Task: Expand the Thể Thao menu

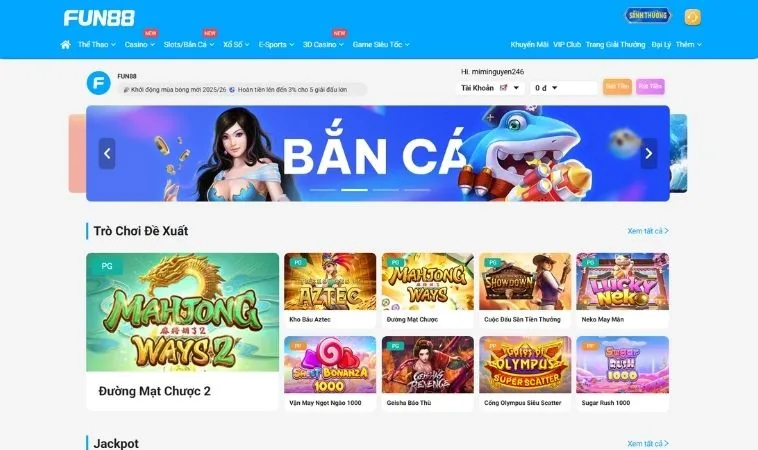Action: pyautogui.click(x=97, y=44)
